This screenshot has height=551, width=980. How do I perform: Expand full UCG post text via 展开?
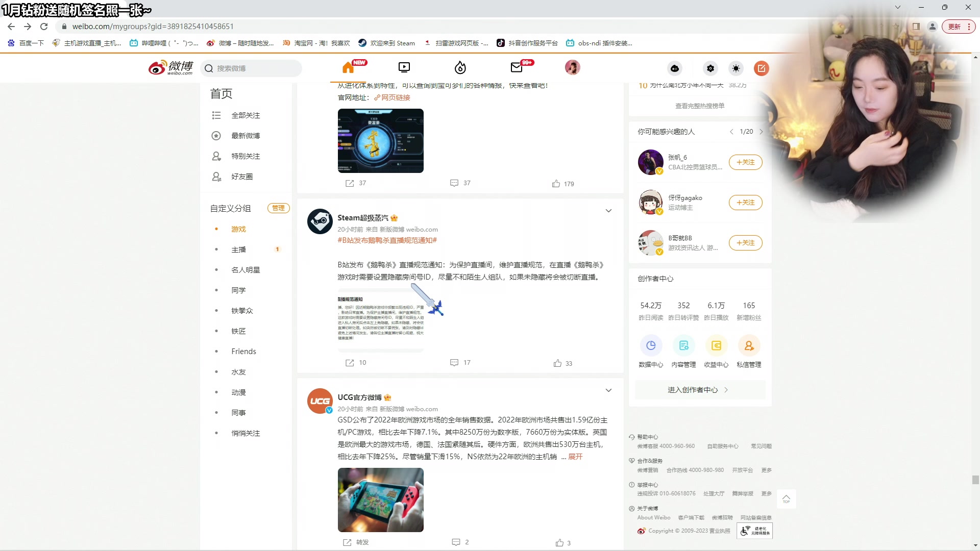[575, 457]
